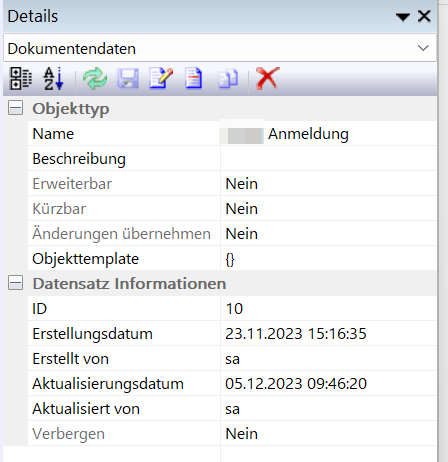Collapse the Datensatz Informationen section
This screenshot has height=462, width=448.
coord(15,283)
